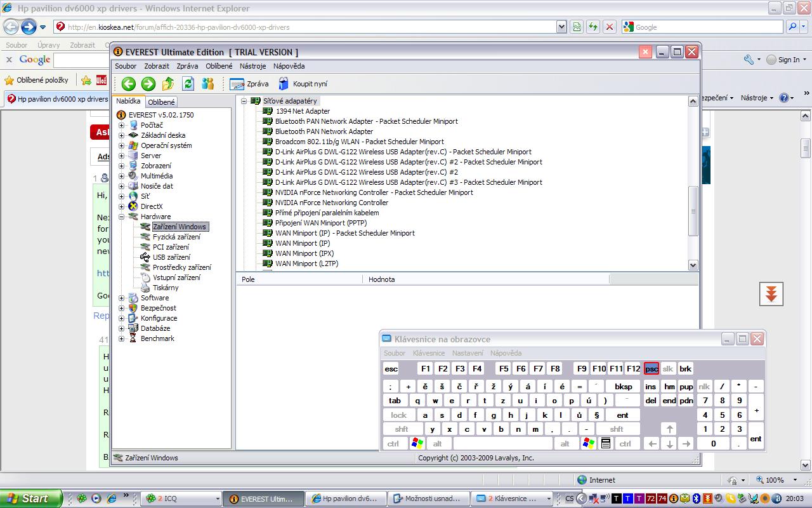Click the Refresh icon in EVEREST toolbar
Image resolution: width=812 pixels, height=508 pixels.
click(188, 84)
